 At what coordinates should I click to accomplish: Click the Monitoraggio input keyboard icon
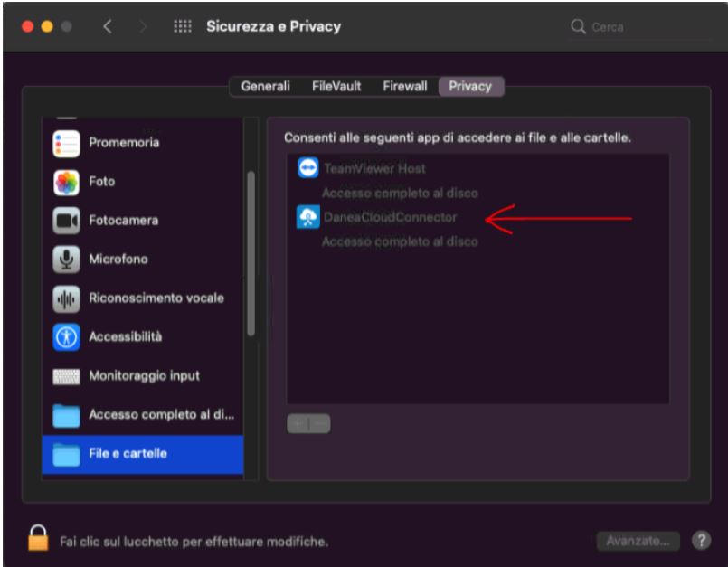coord(66,376)
